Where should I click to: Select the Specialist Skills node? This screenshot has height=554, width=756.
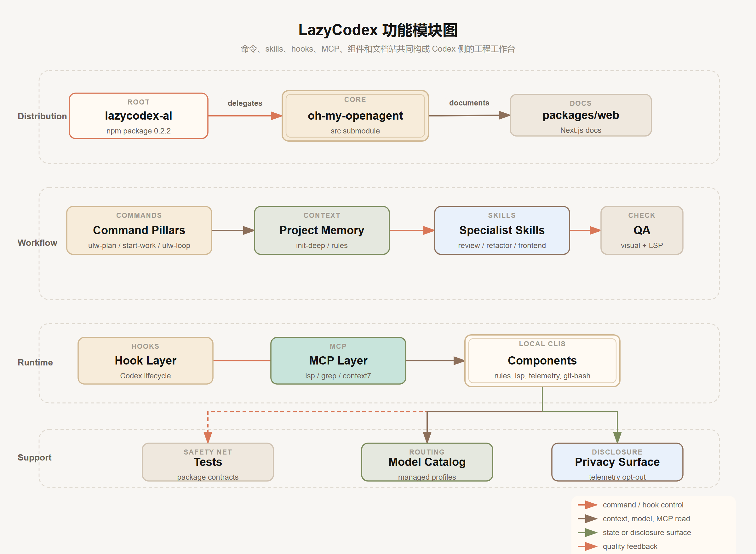[x=502, y=230]
